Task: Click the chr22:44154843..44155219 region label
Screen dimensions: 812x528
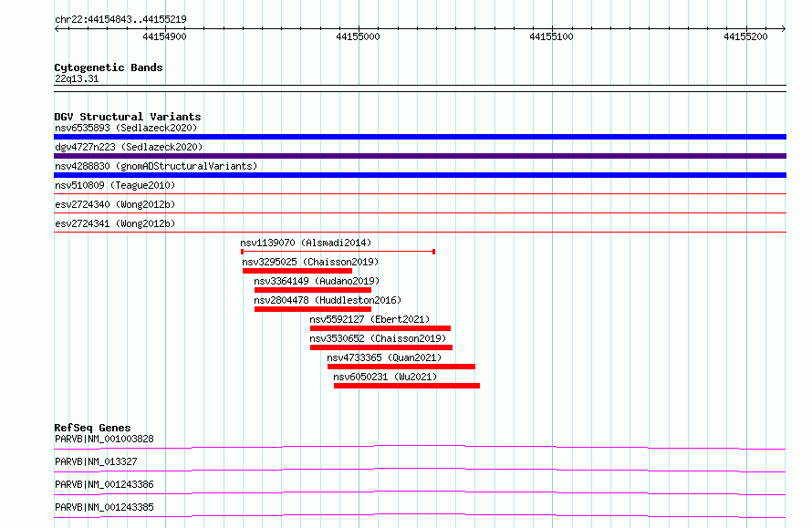Action: click(x=120, y=19)
